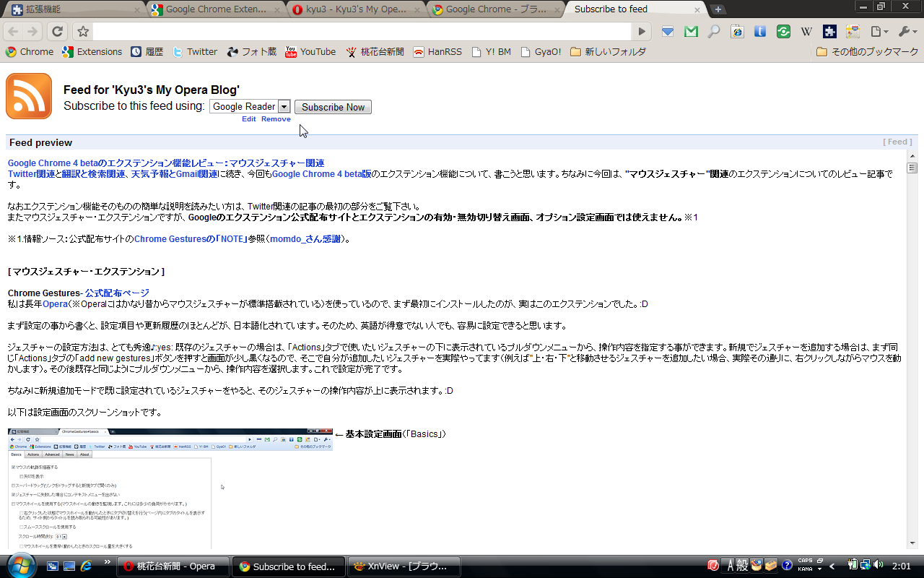The image size is (924, 578).
Task: Click the Remove link under reader selector
Action: (x=276, y=119)
